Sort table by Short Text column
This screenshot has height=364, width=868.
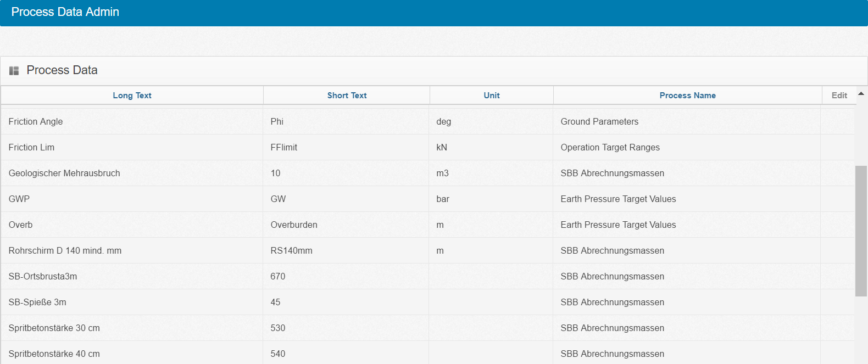[347, 96]
